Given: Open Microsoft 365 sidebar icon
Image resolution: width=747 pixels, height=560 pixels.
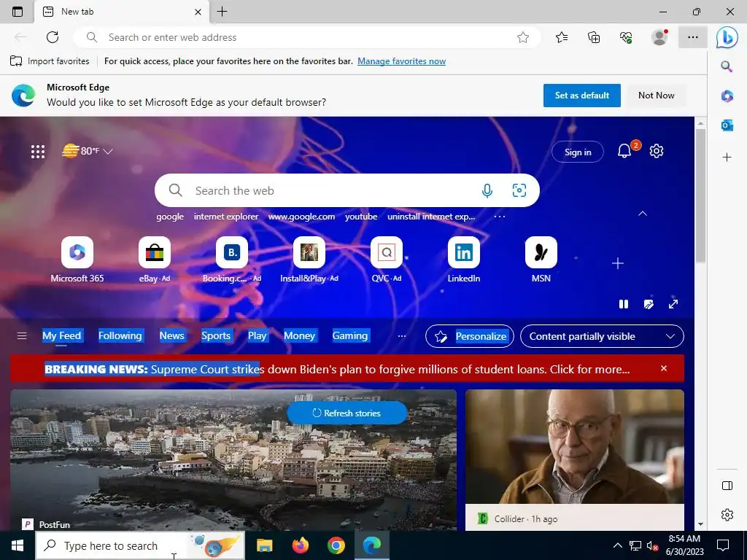Looking at the screenshot, I should (727, 96).
